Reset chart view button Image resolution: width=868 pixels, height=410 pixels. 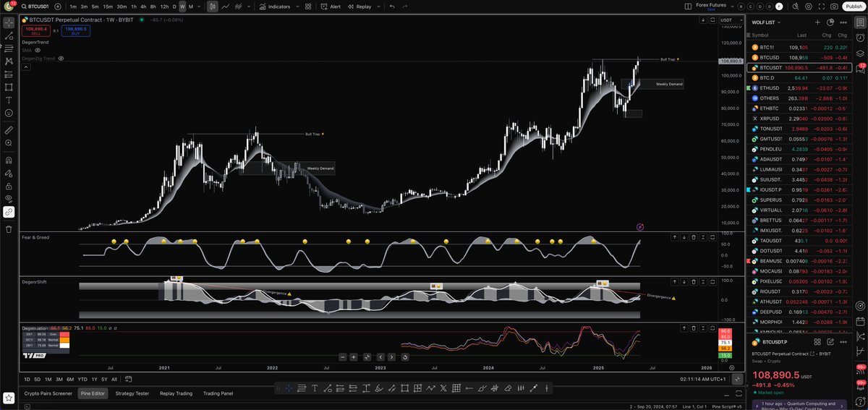click(404, 356)
